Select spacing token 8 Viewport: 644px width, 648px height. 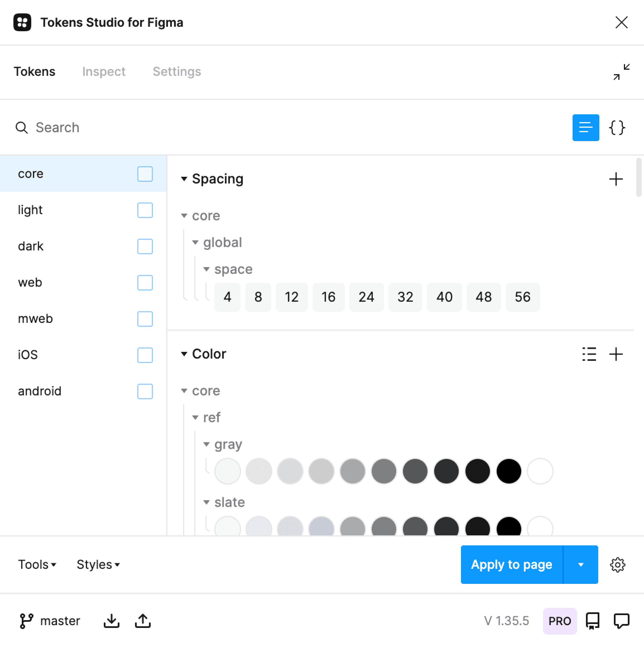(258, 298)
